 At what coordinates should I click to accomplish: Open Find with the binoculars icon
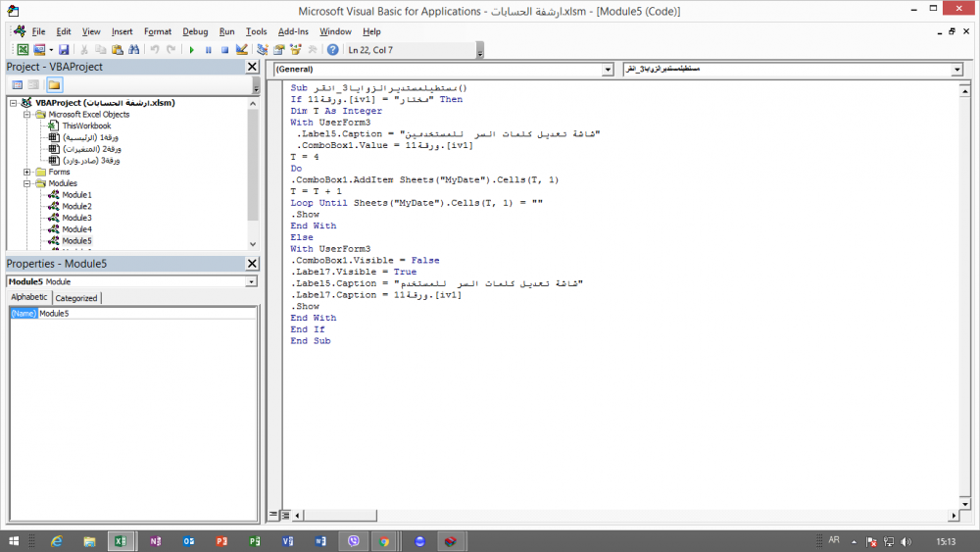(x=133, y=50)
